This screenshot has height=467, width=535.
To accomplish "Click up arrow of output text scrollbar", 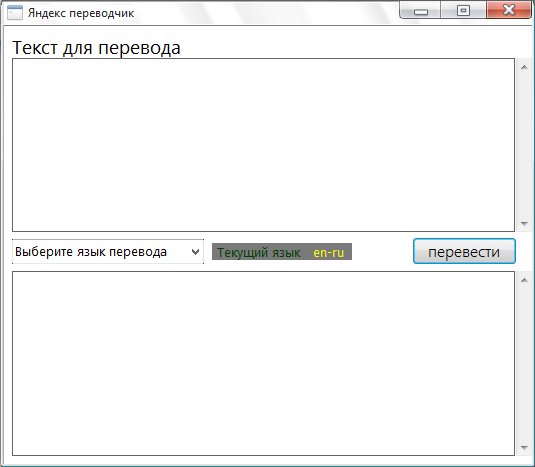I will [524, 280].
